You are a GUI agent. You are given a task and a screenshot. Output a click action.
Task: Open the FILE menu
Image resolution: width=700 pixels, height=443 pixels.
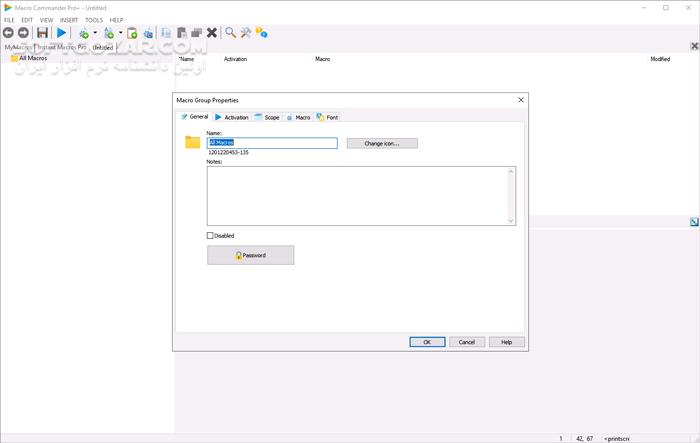point(9,20)
